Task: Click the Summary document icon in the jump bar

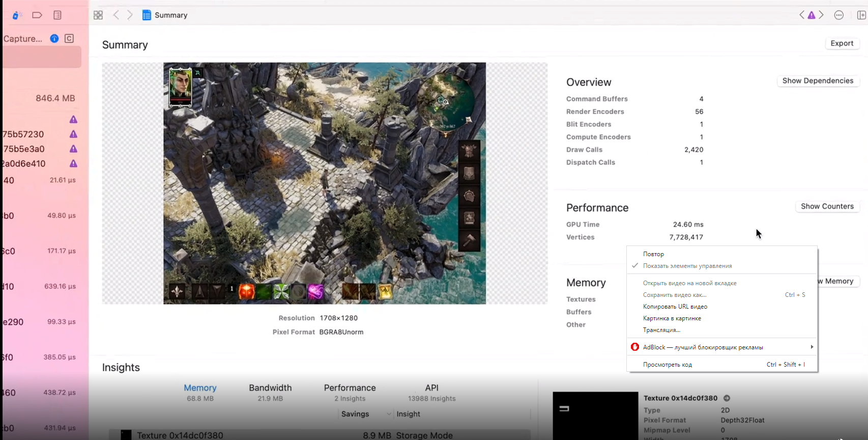Action: pos(147,15)
